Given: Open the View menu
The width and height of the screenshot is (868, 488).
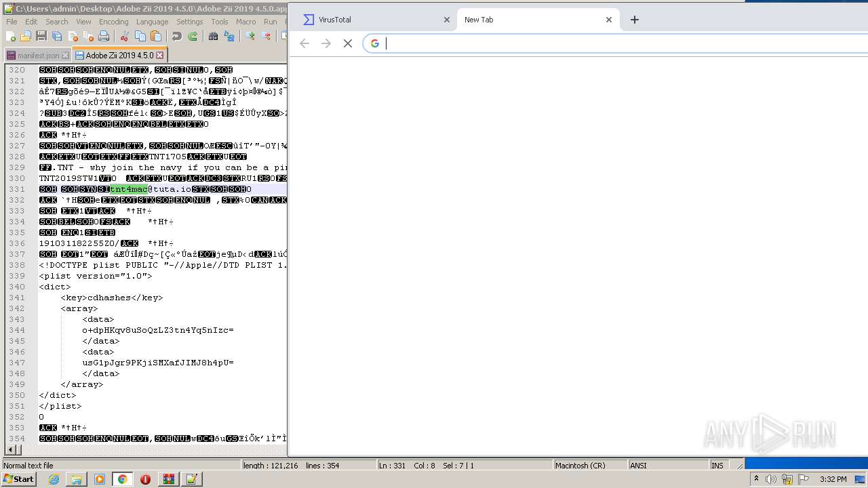Looking at the screenshot, I should pyautogui.click(x=83, y=22).
